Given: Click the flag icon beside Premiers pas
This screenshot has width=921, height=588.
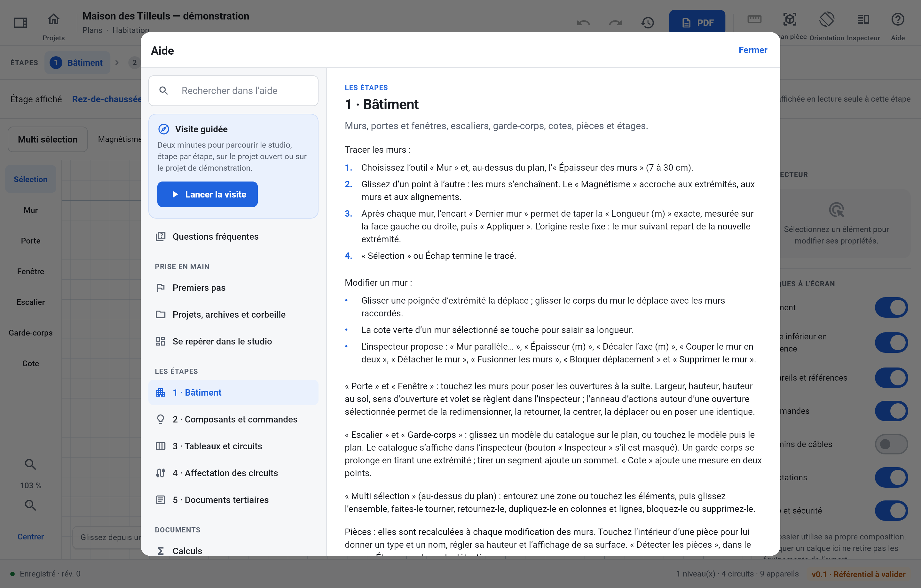Looking at the screenshot, I should coord(161,288).
